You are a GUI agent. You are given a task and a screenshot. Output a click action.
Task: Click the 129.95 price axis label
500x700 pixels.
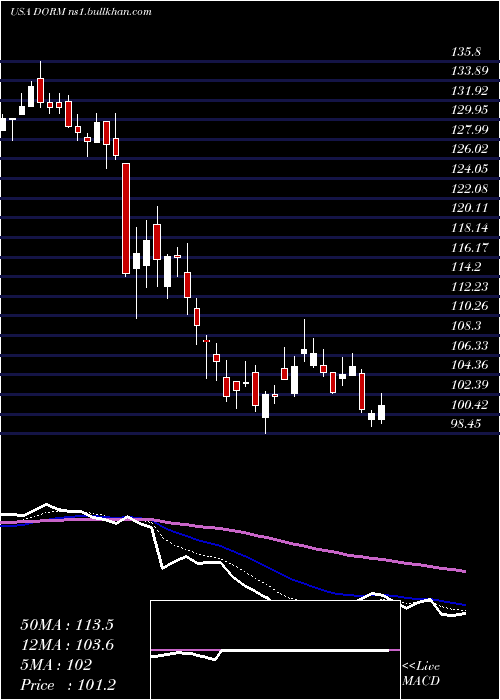click(x=470, y=110)
